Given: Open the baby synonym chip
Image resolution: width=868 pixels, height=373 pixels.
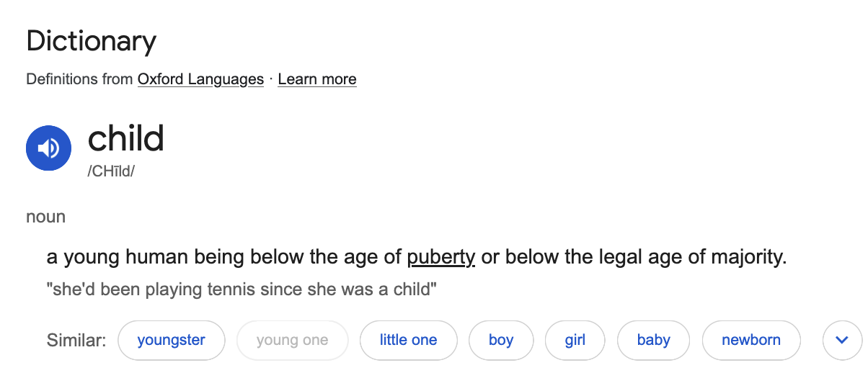Looking at the screenshot, I should click(653, 340).
